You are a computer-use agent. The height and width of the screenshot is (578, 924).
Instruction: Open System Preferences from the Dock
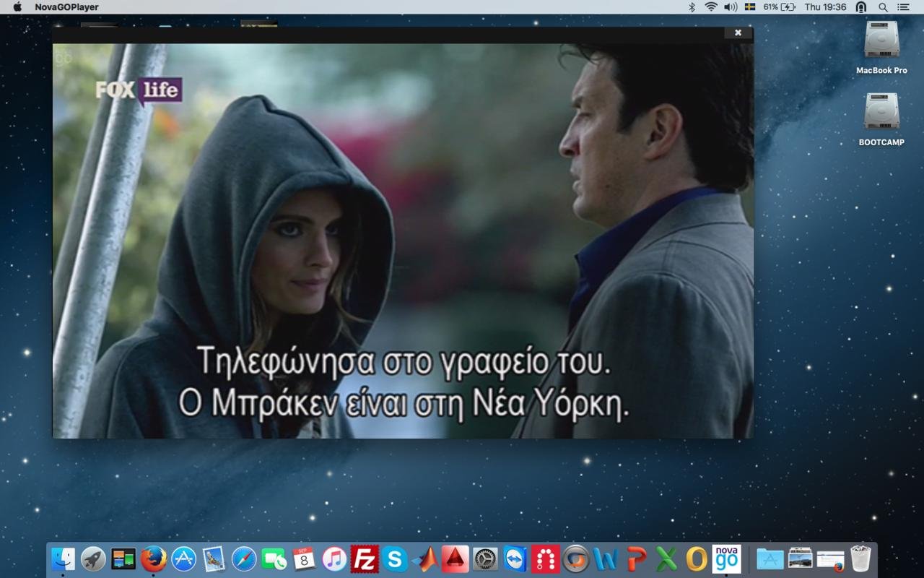[x=485, y=558]
